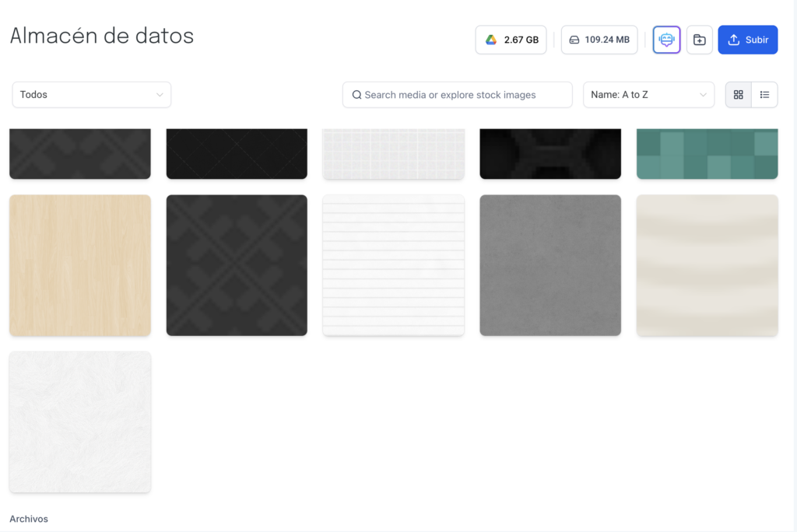Select the light wood texture thumbnail
The width and height of the screenshot is (797, 532).
[x=80, y=265]
